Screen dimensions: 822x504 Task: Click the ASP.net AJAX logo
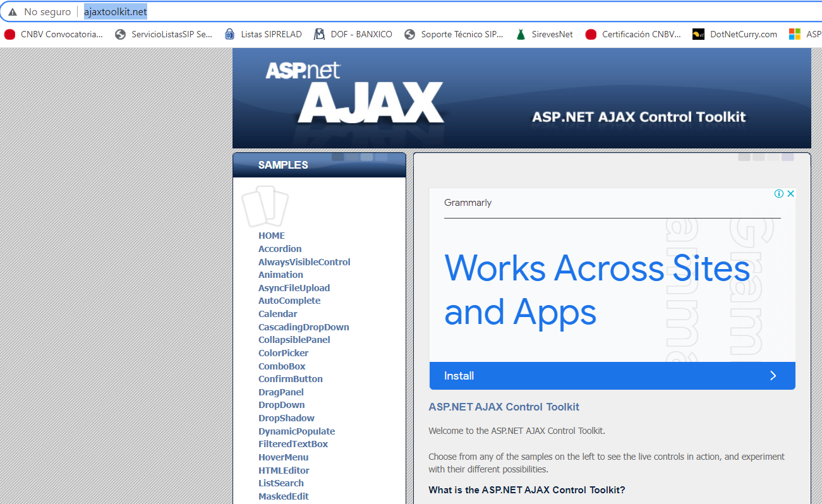click(x=354, y=92)
